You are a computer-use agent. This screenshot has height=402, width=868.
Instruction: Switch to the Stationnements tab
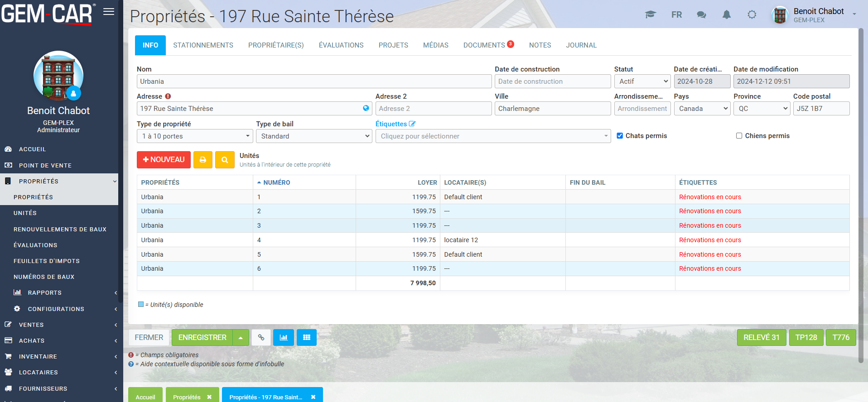(x=203, y=45)
